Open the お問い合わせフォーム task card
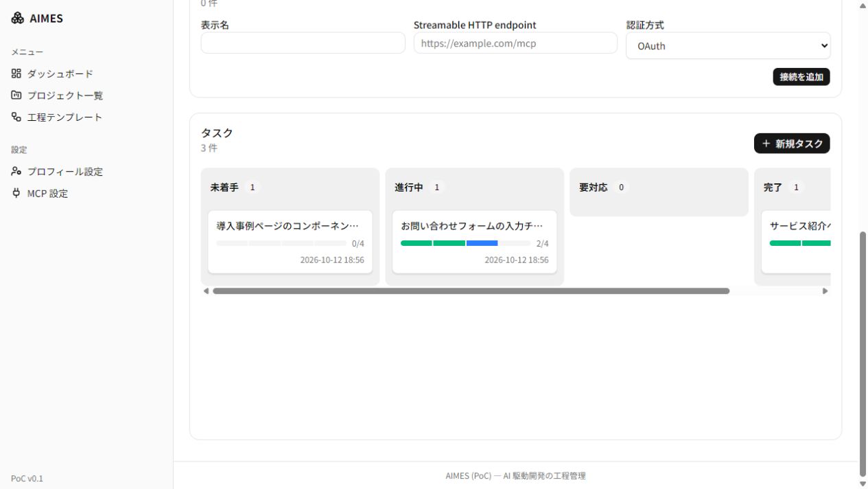The width and height of the screenshot is (868, 489). pyautogui.click(x=474, y=242)
